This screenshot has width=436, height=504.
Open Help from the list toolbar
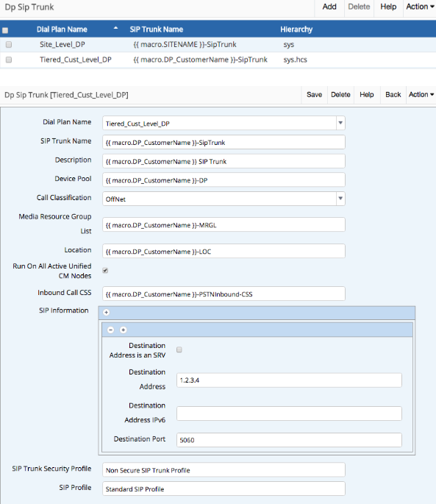pyautogui.click(x=388, y=7)
